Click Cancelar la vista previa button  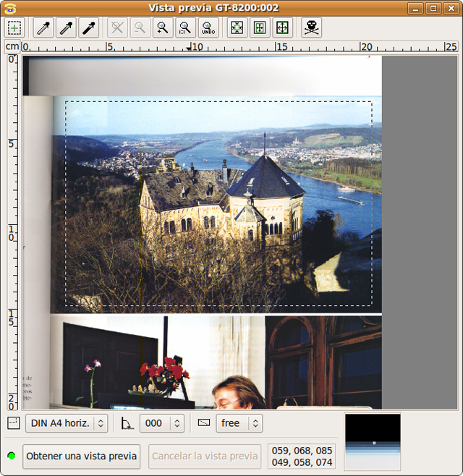tap(205, 456)
